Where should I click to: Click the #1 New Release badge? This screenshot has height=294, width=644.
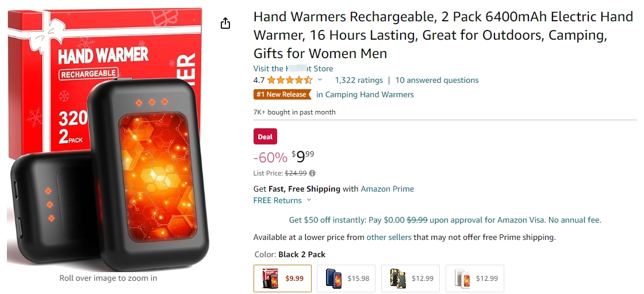pos(282,94)
